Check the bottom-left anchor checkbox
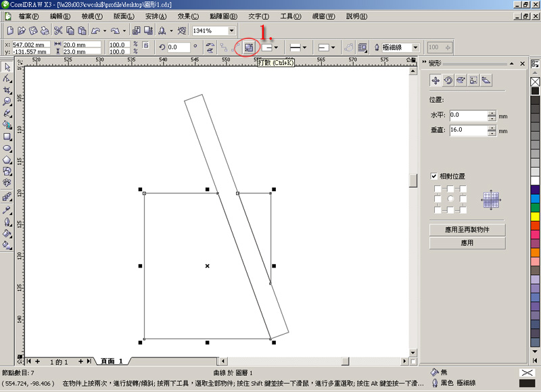Screen dimensions: 541x392 point(438,210)
